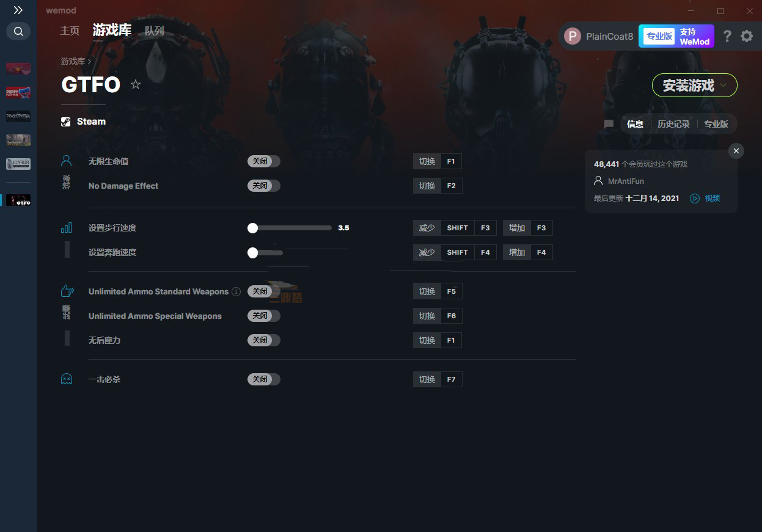The height and width of the screenshot is (532, 762).
Task: Click the stats bar chart category icon
Action: click(x=67, y=228)
